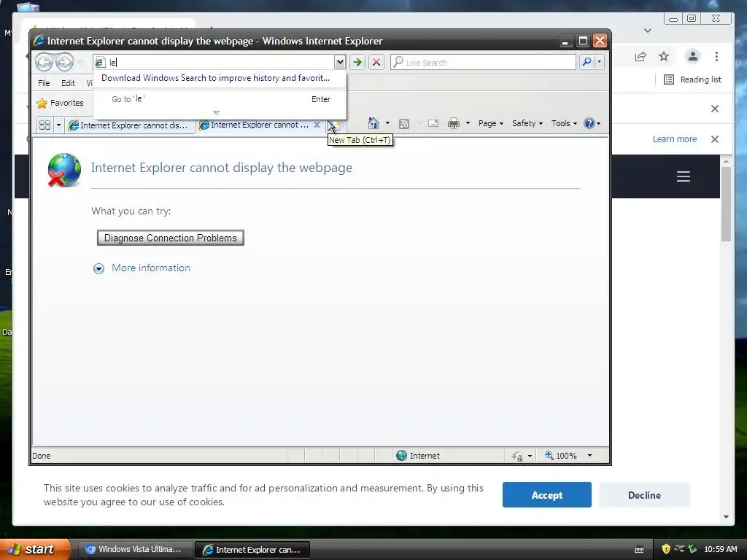The image size is (747, 560).
Task: Open the website hamburger menu in Chrome
Action: [684, 176]
